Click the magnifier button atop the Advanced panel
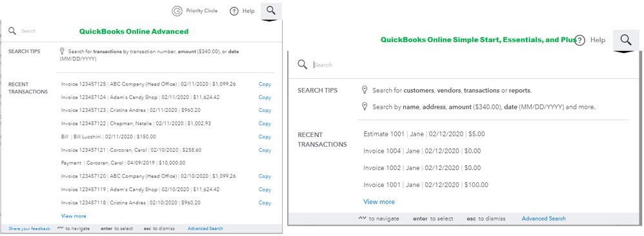644x236 pixels. (x=271, y=10)
